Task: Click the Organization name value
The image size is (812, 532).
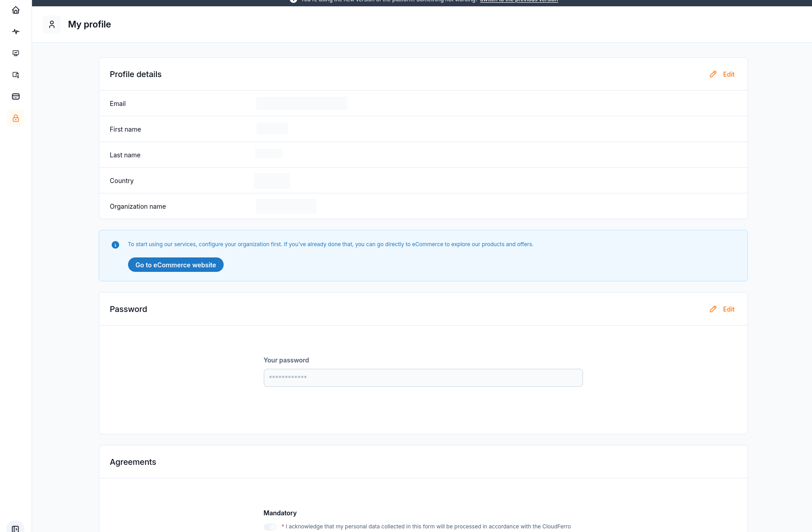Action: (x=286, y=206)
